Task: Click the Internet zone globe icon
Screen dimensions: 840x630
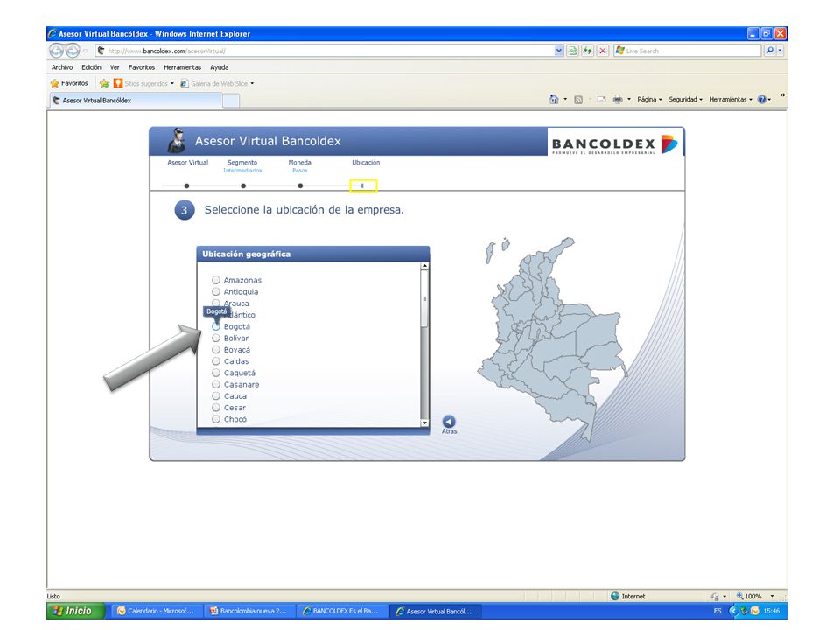Action: [x=615, y=596]
